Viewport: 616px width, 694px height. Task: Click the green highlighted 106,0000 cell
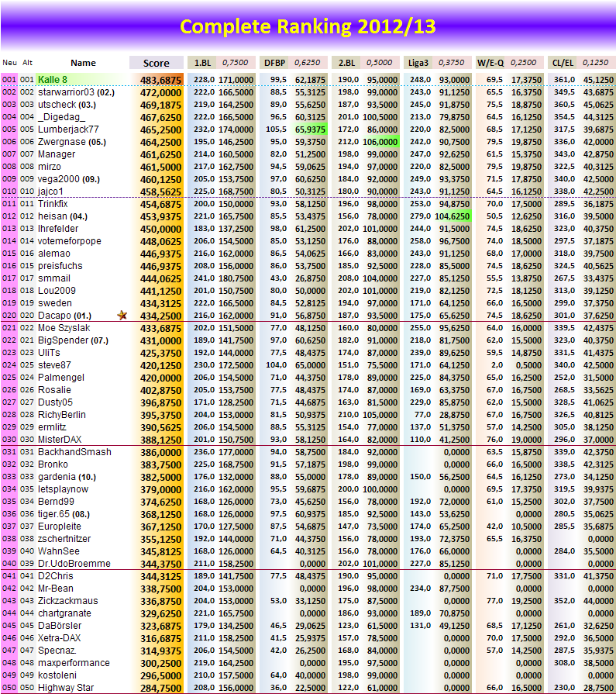380,142
